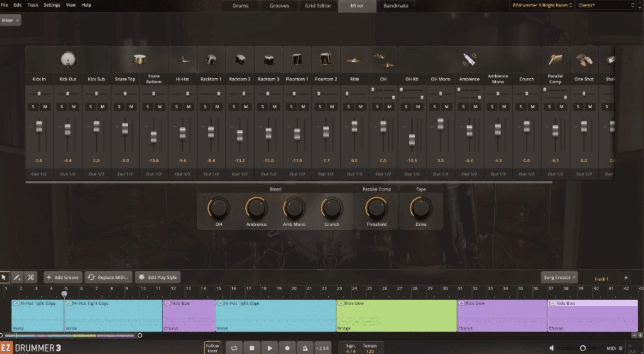Click the speaker volume icon
Viewport: 644px width, 354px height.
(552, 348)
